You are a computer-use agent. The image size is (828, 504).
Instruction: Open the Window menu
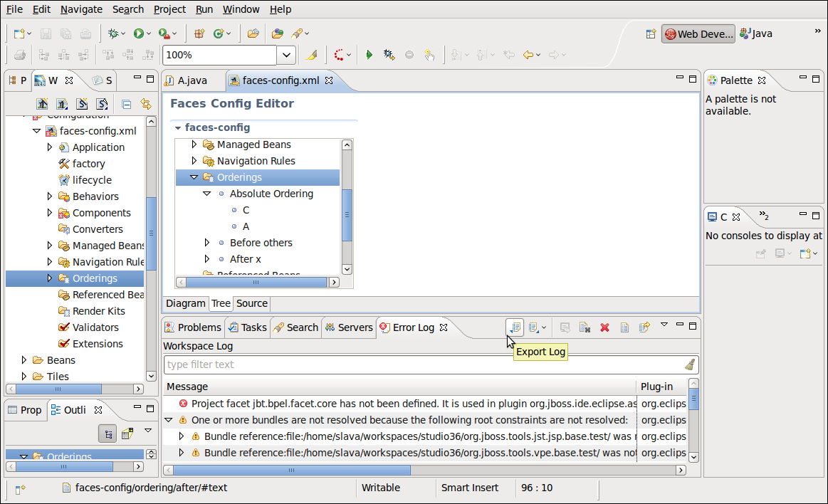pos(241,9)
